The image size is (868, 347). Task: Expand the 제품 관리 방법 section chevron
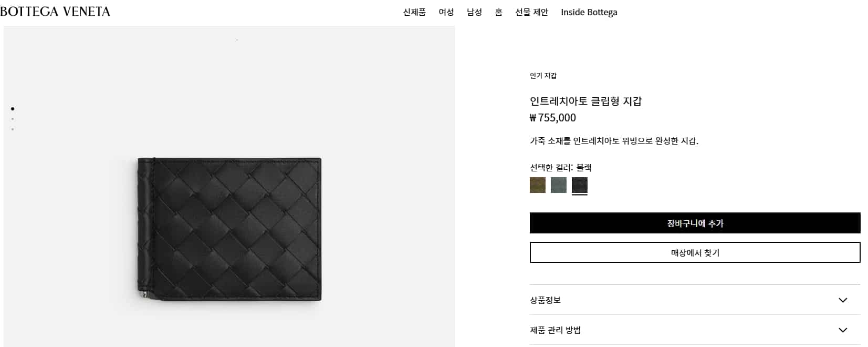843,330
